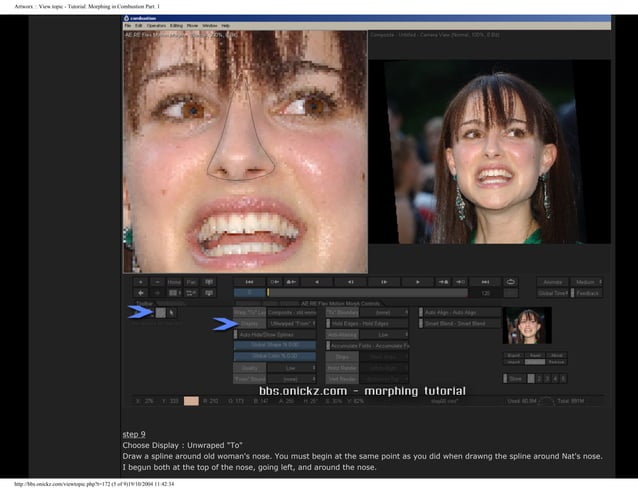Select the spline drawing tool in Toolbar
This screenshot has height=493, width=638.
(159, 313)
